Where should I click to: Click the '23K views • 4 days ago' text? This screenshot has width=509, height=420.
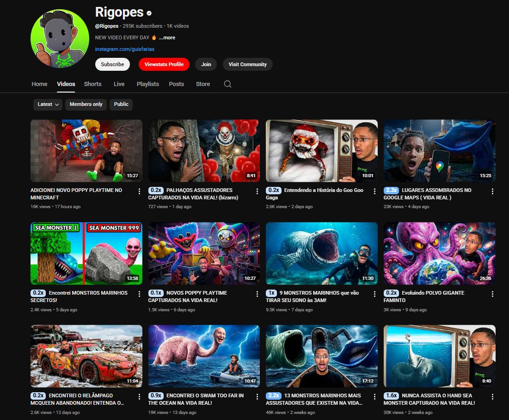406,207
